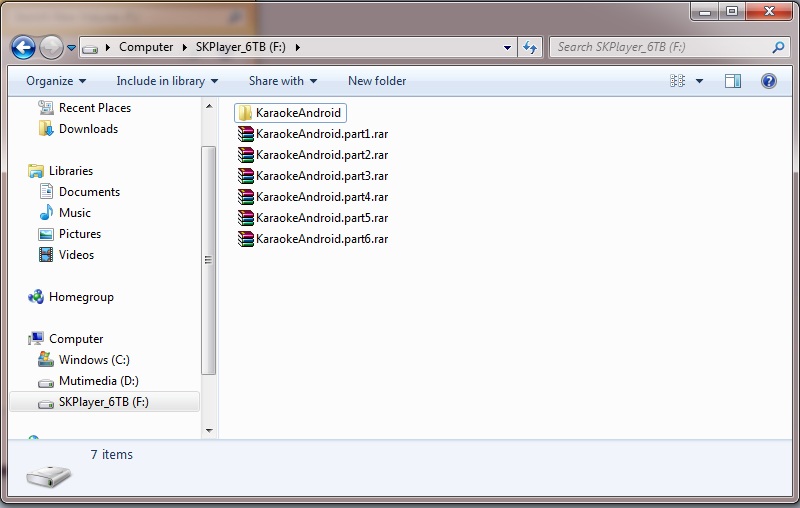The width and height of the screenshot is (800, 508).
Task: Open More view options dropdown arrow
Action: point(699,81)
